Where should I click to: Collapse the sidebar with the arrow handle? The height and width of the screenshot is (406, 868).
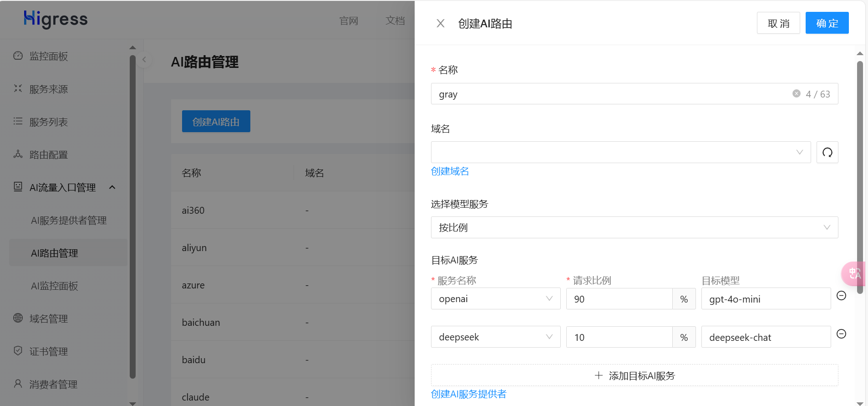point(144,60)
